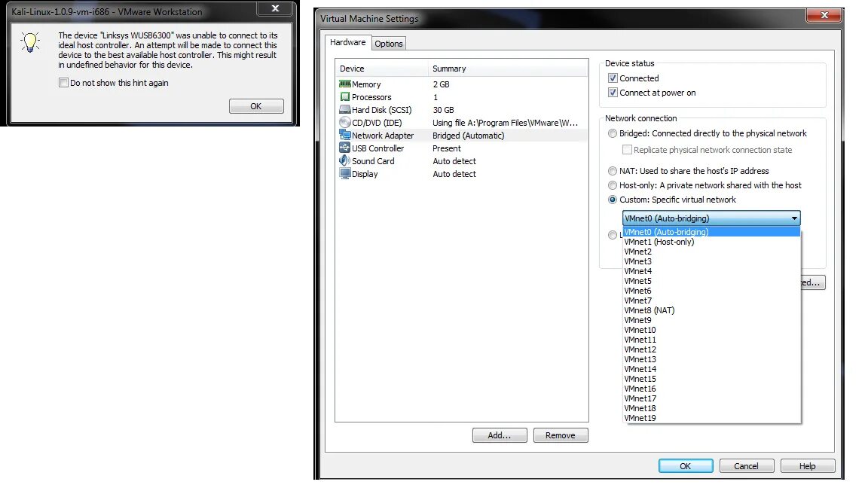This screenshot has width=868, height=488.
Task: Select the Sound Card 'Auto detect' summary
Action: tap(454, 161)
